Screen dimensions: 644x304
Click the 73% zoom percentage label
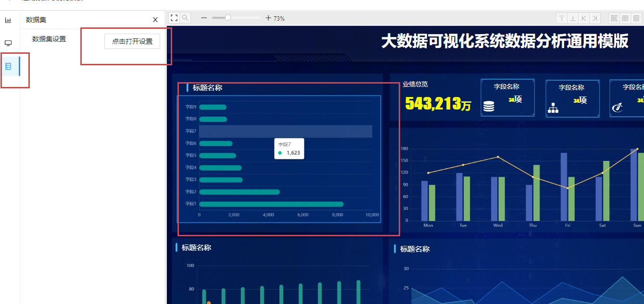279,19
